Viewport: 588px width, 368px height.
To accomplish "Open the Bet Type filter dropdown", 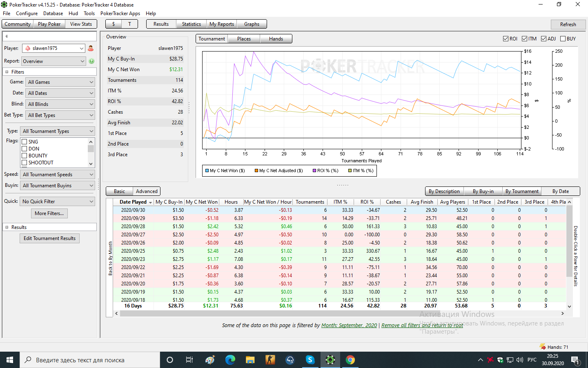I will tap(60, 115).
